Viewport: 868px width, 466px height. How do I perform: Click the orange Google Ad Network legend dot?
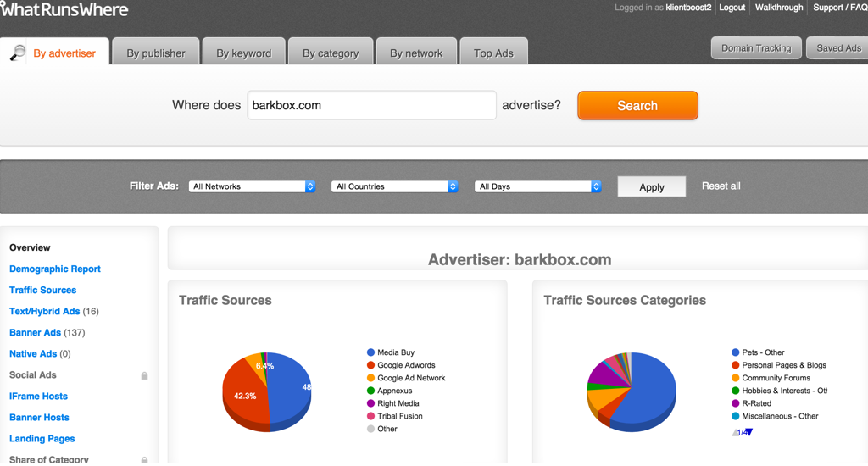(x=371, y=378)
